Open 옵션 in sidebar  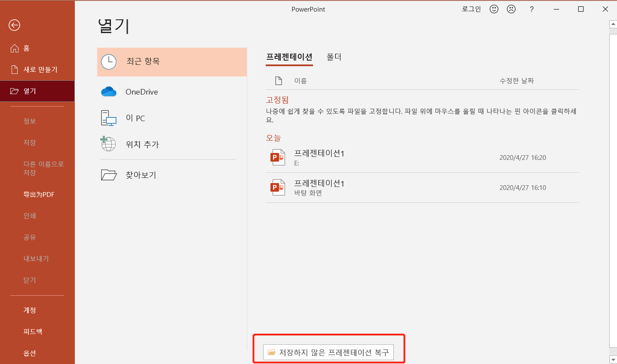30,353
